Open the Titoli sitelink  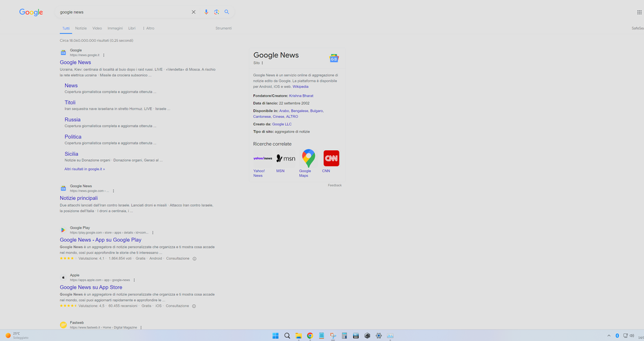[x=70, y=102]
